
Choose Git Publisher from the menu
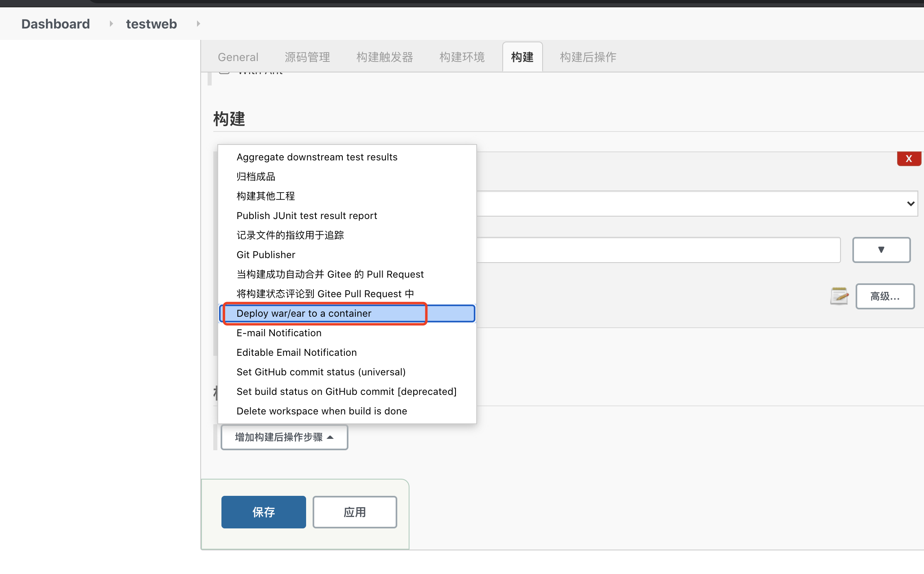point(266,255)
